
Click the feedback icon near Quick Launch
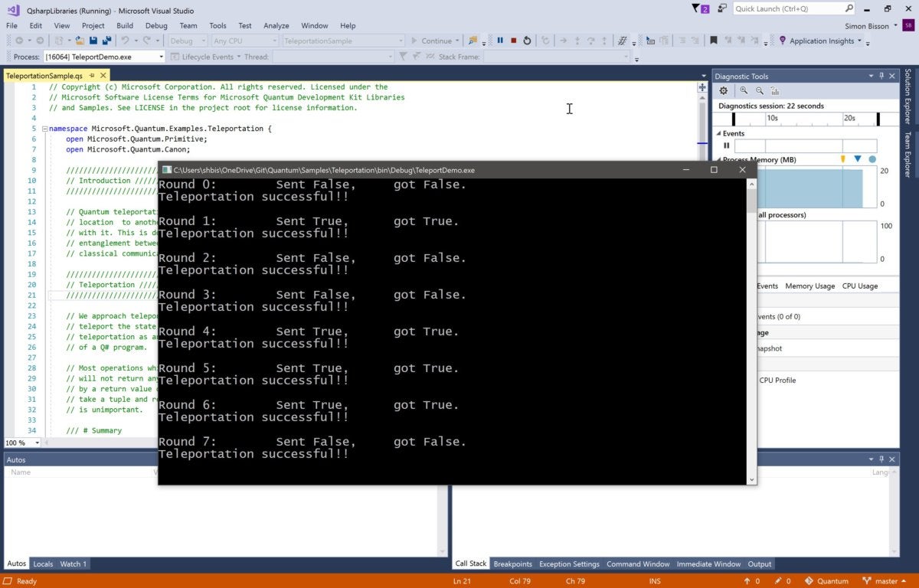[722, 8]
